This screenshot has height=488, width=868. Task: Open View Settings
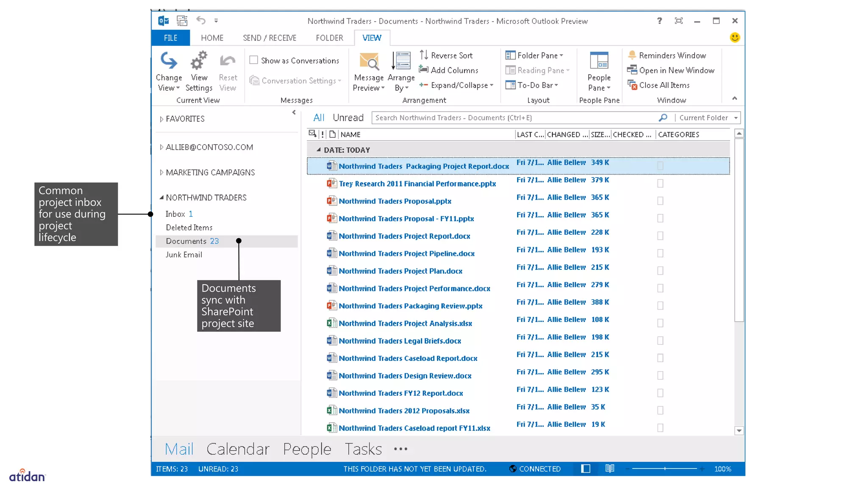click(x=199, y=71)
